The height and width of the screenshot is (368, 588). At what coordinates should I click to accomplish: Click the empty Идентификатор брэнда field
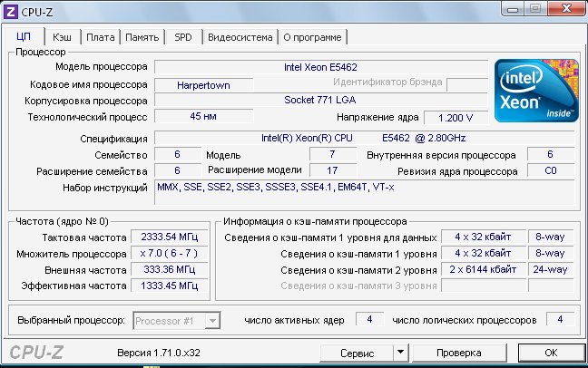pos(467,84)
